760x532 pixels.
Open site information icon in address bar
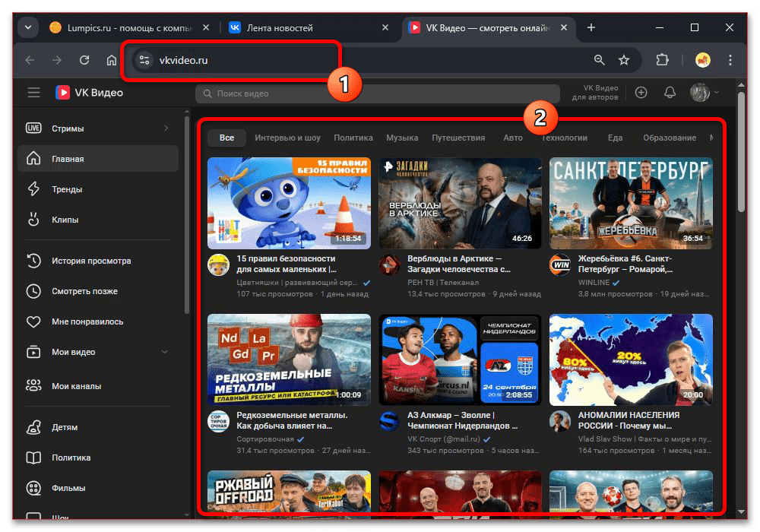click(x=144, y=60)
